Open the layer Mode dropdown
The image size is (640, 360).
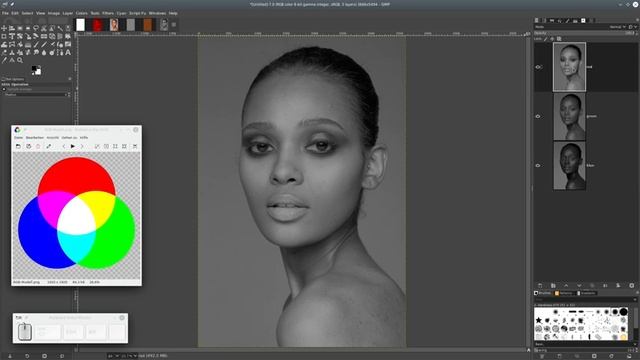618,27
